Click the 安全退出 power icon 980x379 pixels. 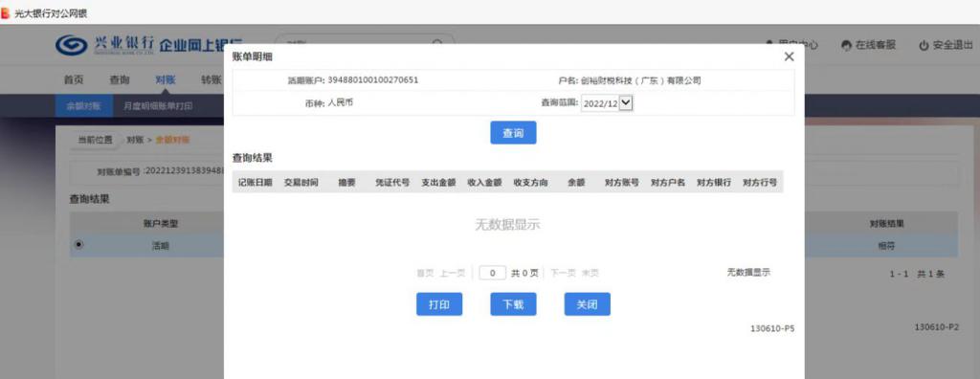coord(924,45)
